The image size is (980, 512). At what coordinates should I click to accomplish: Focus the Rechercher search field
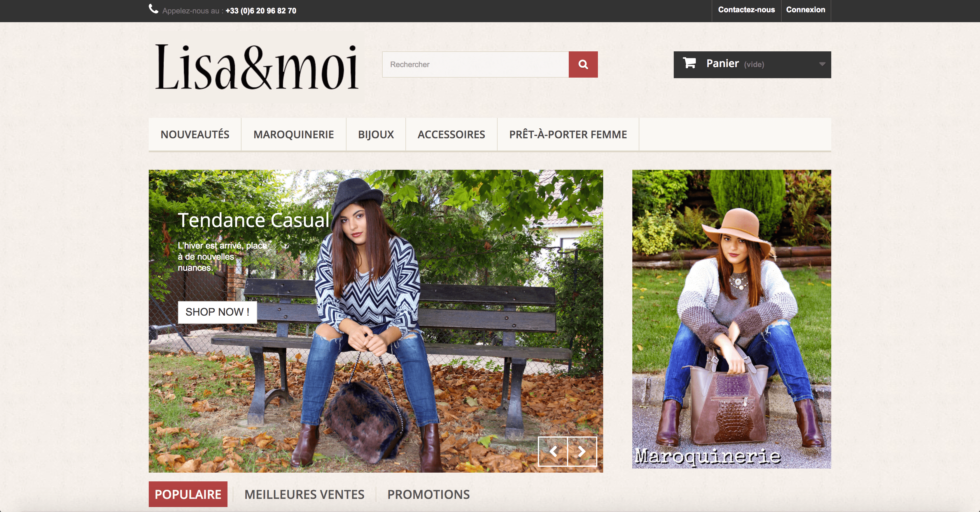475,64
